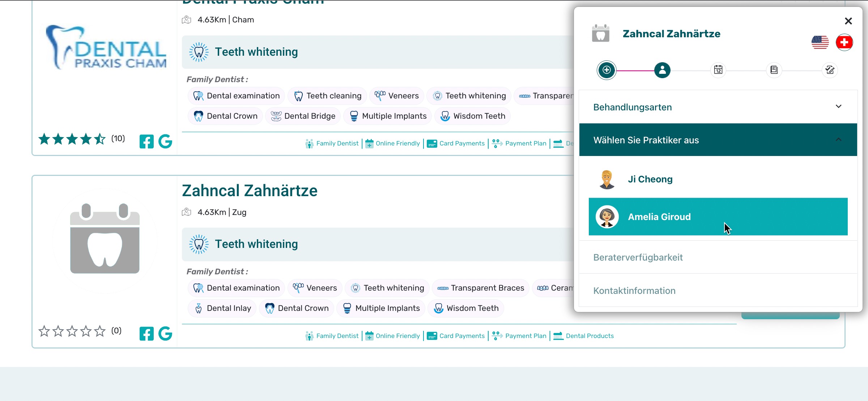
Task: Open Facebook page for Zahncal Zahnärtze
Action: coord(146,334)
